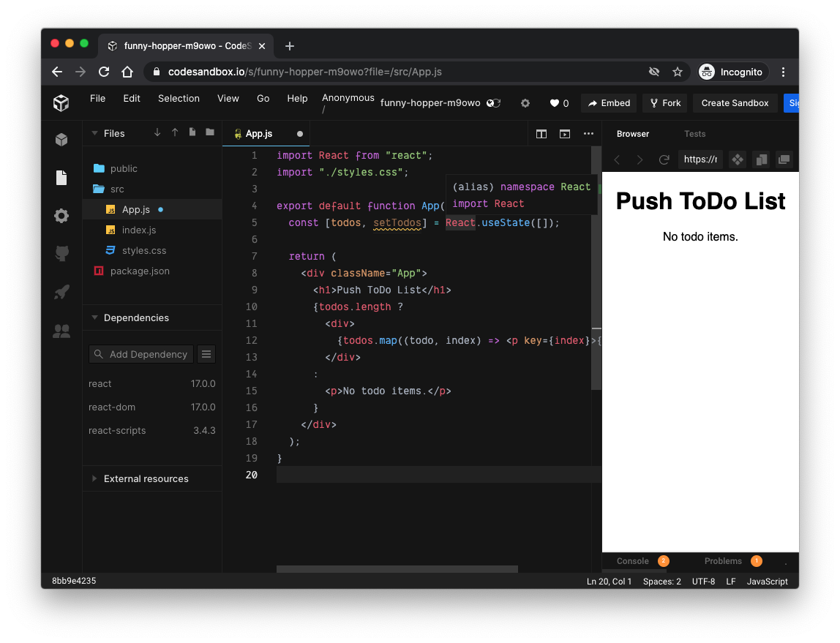Open the Chrome three-dot menu
This screenshot has width=840, height=643.
(x=783, y=72)
